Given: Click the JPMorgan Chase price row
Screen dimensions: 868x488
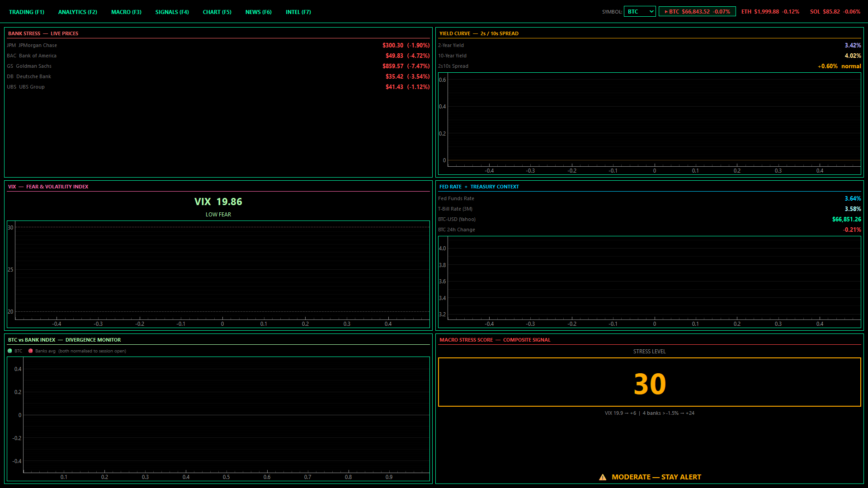Looking at the screenshot, I should (x=218, y=45).
